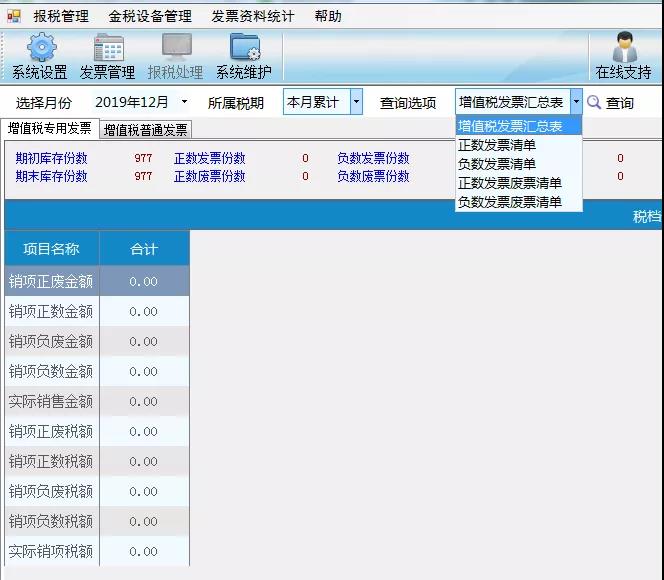Viewport: 664px width, 580px height.
Task: Click the 在线支持 person icon
Action: (x=624, y=48)
